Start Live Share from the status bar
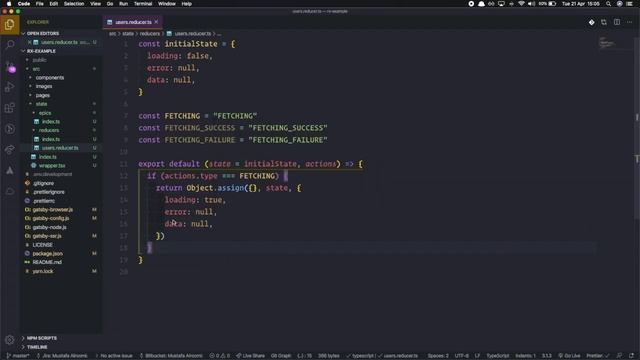This screenshot has width=640, height=360. pyautogui.click(x=250, y=356)
